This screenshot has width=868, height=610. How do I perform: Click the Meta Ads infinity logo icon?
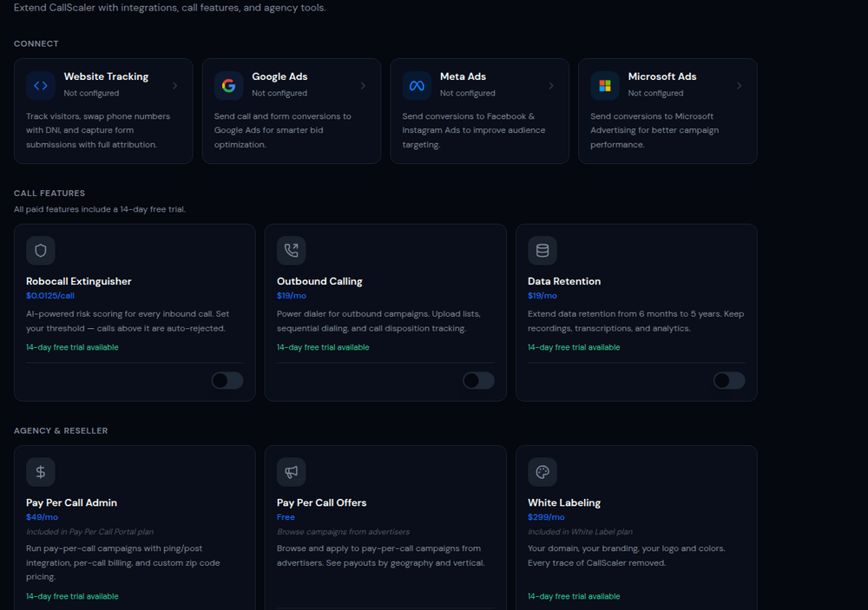417,86
